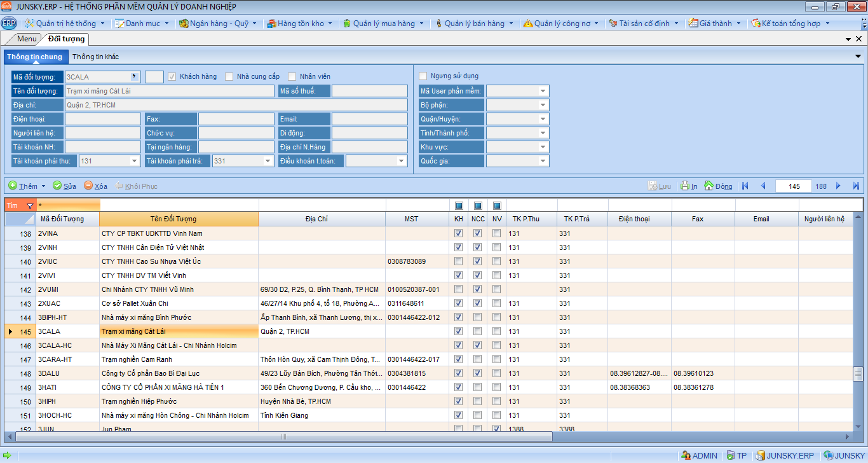Click the Đóng home icon
The width and height of the screenshot is (868, 463).
pyautogui.click(x=709, y=186)
